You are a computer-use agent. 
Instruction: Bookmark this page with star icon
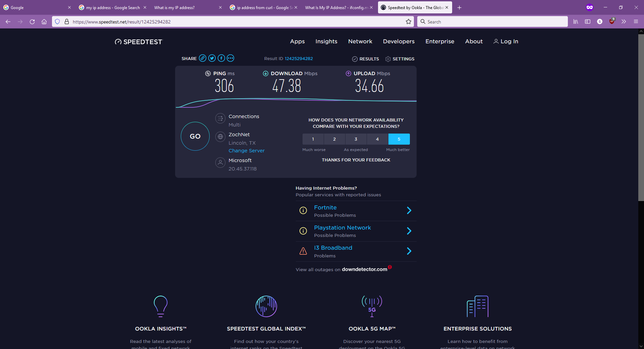point(409,21)
